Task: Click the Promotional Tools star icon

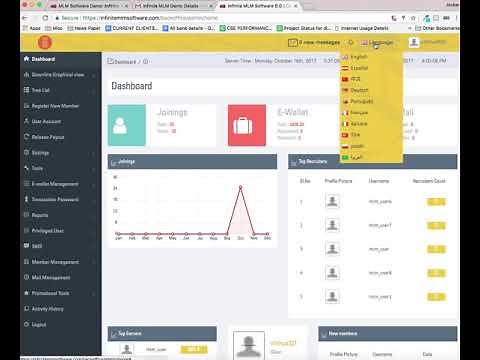Action: 26,293
